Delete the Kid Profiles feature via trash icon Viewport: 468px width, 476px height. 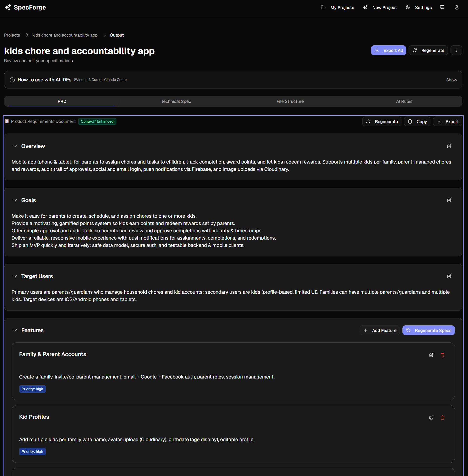tap(442, 417)
